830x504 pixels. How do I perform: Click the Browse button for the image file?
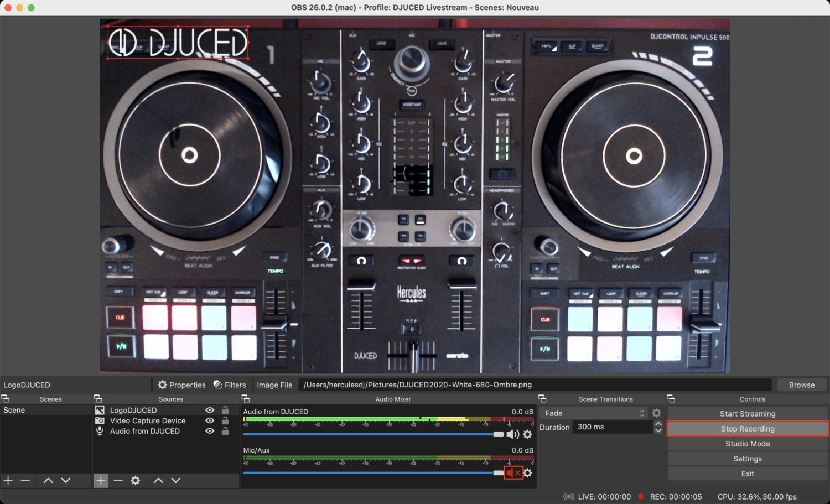coord(801,385)
